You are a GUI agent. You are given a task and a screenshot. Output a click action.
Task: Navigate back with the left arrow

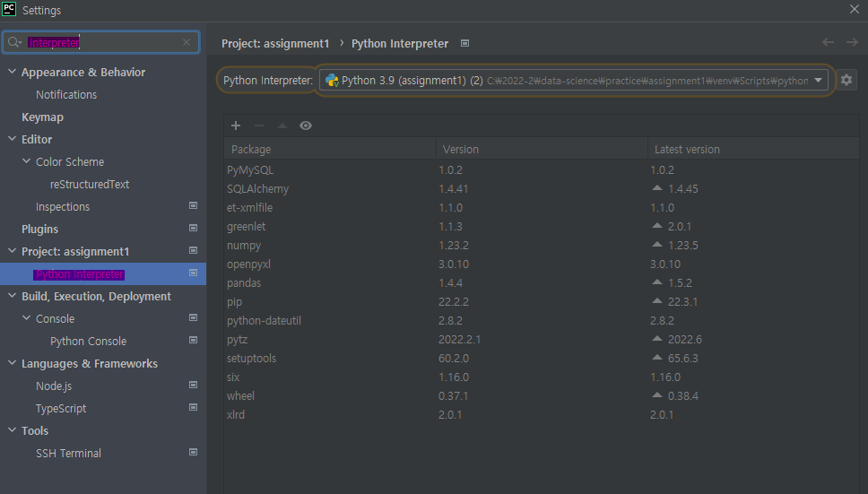[x=829, y=43]
